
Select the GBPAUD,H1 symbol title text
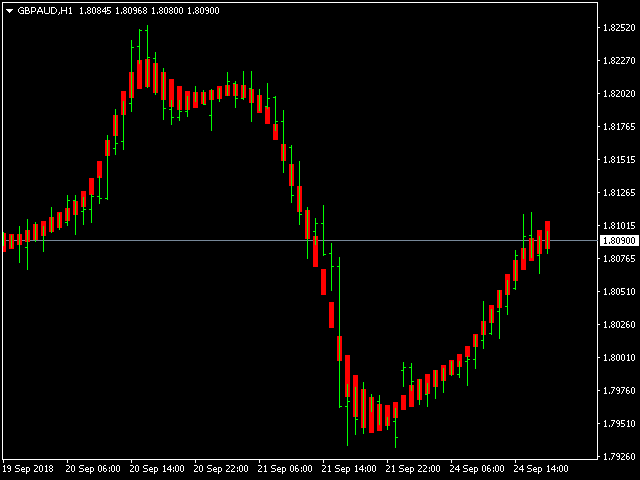pyautogui.click(x=45, y=11)
